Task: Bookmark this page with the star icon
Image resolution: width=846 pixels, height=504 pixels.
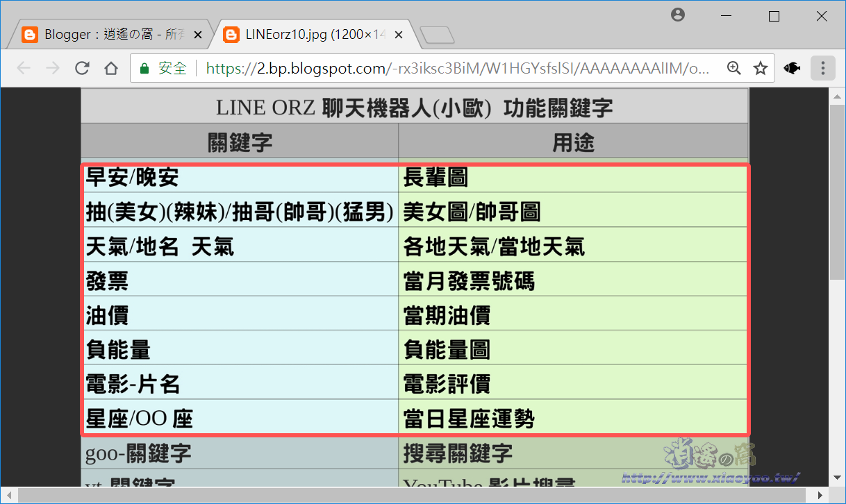Action: [x=761, y=68]
